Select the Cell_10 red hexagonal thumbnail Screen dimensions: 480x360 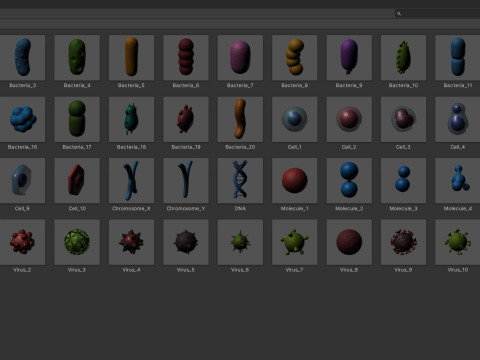(x=77, y=181)
